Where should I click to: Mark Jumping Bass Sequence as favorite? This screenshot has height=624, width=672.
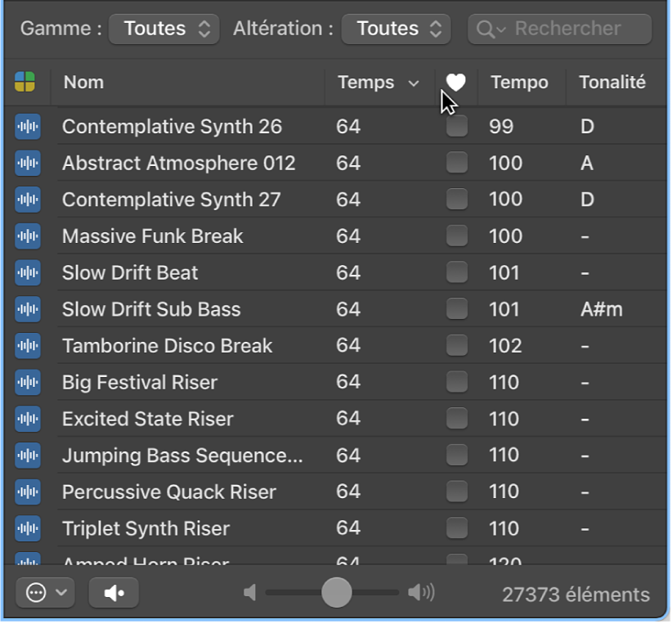[x=457, y=455]
